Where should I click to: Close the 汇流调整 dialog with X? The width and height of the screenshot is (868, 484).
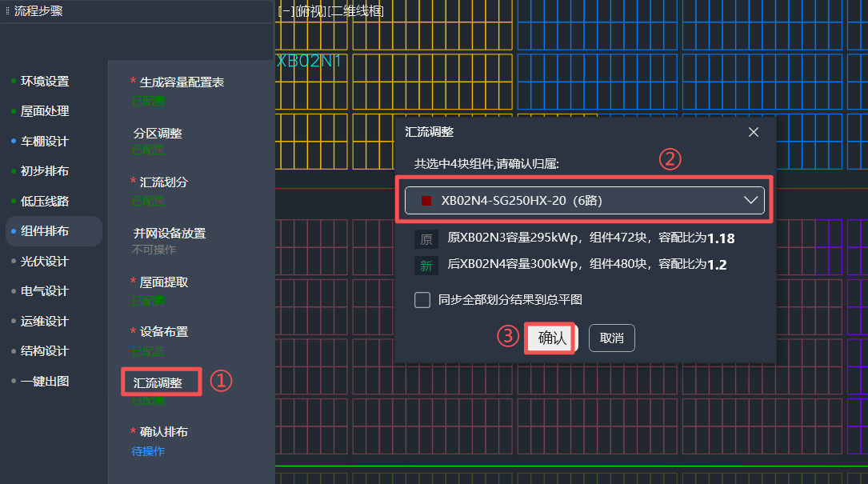click(754, 132)
